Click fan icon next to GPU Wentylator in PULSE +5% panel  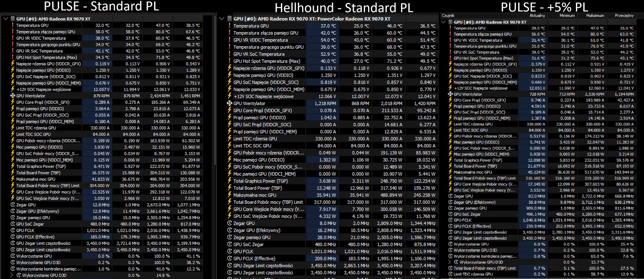coord(450,94)
